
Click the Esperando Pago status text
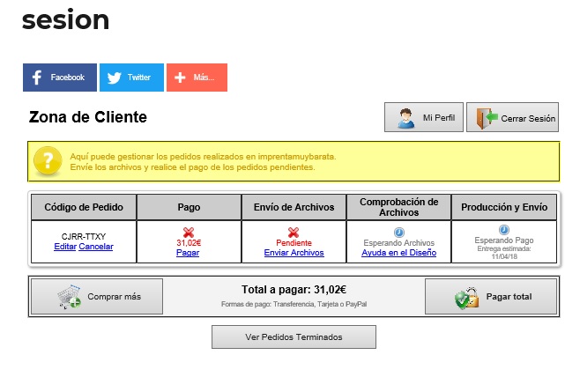click(504, 240)
